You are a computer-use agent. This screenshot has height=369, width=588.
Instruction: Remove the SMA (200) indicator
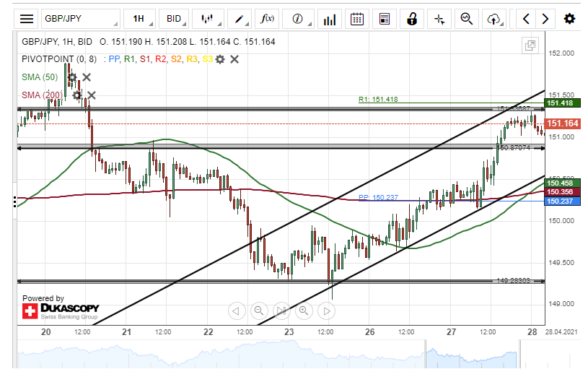(x=92, y=95)
